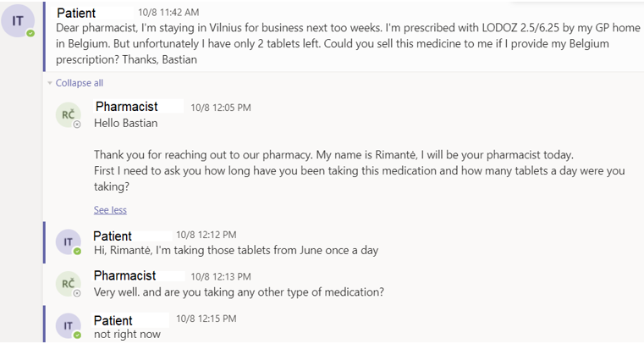Screen dimensions: 644x344
Task: Toggle the small arrow beside Collapse all
Action: point(50,83)
